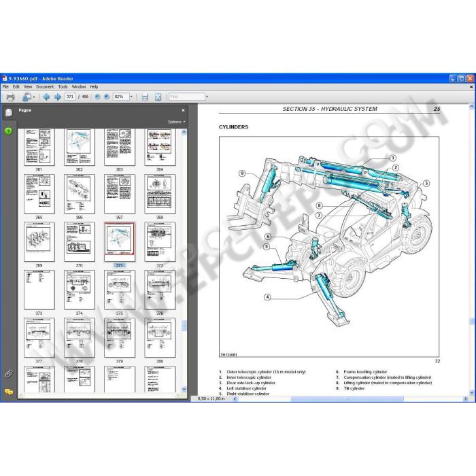Image resolution: width=476 pixels, height=476 pixels.
Task: Click the Pages panel icon in the sidebar
Action: pos(8,113)
